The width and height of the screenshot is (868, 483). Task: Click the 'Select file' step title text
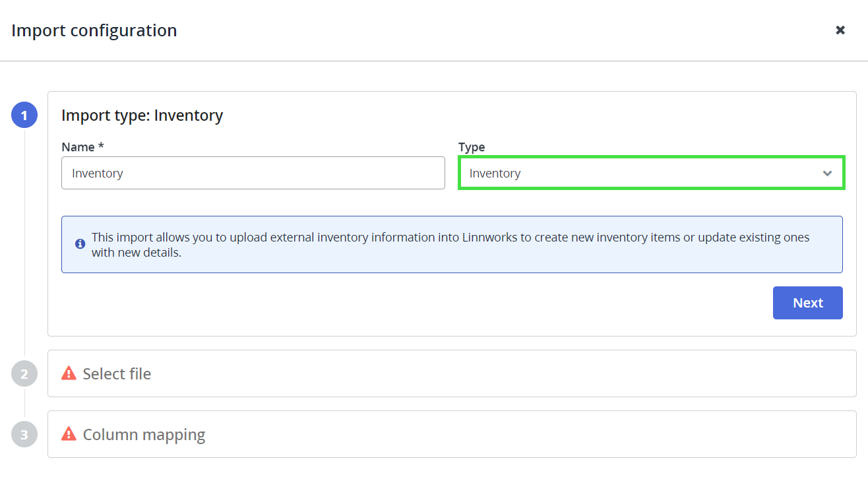(x=117, y=374)
